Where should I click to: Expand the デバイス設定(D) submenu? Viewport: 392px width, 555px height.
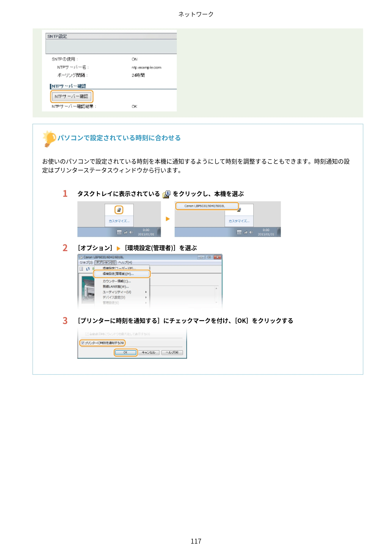coord(122,297)
